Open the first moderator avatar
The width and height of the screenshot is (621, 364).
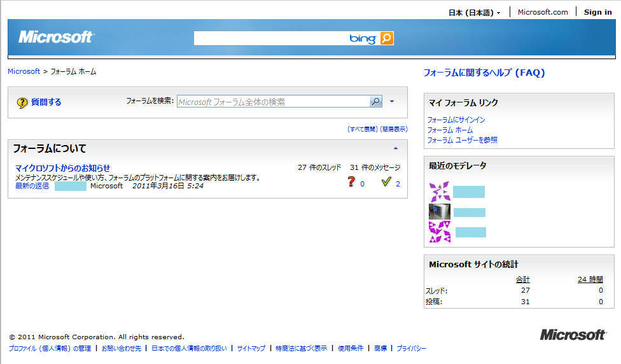point(440,192)
